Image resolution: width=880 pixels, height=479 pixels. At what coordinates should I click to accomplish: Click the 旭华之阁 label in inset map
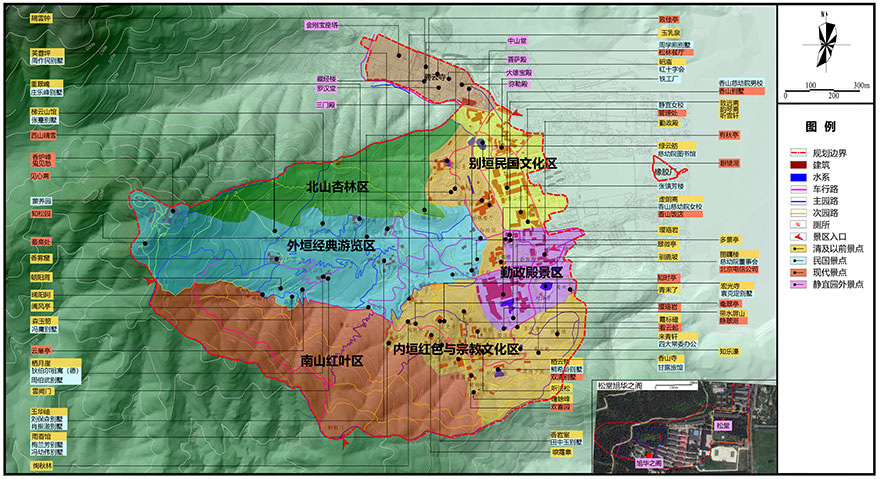pyautogui.click(x=649, y=463)
